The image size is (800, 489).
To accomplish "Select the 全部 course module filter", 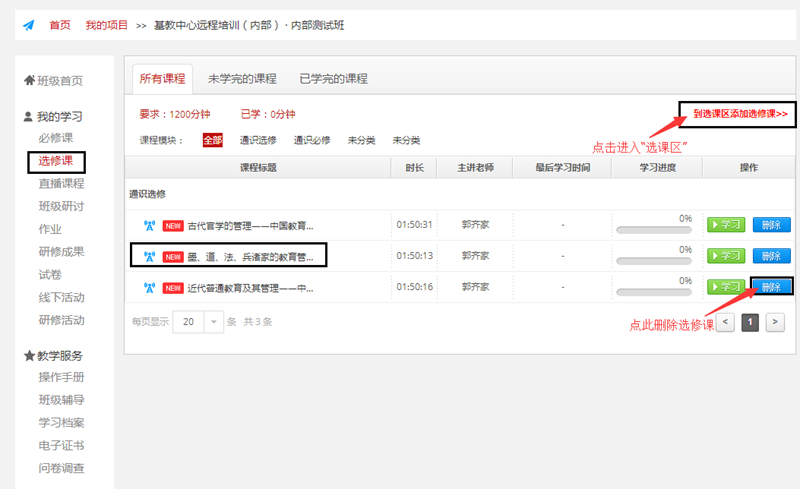I will [x=213, y=140].
